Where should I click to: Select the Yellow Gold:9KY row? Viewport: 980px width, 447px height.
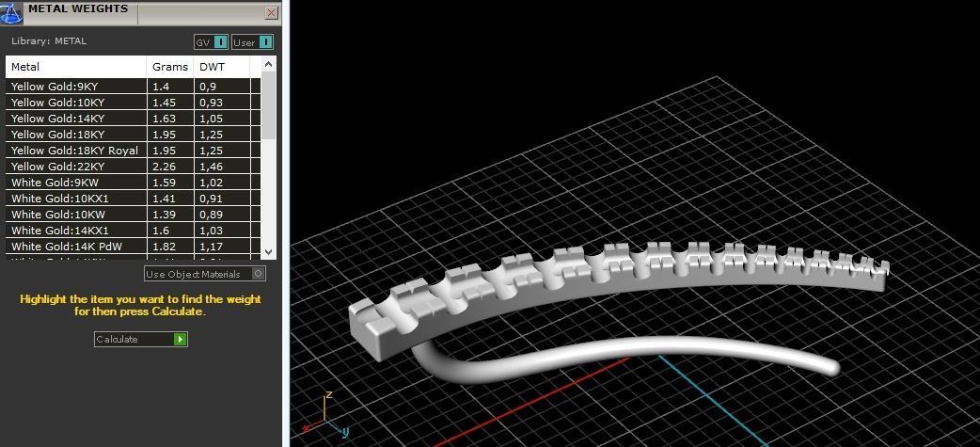pyautogui.click(x=134, y=87)
